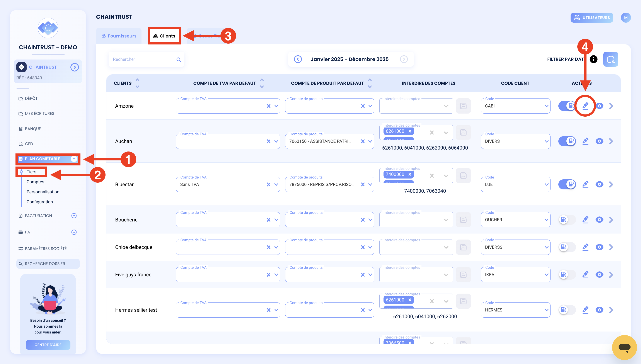Viewport: 641px width, 364px height.
Task: Clear Compte de produits for Auchan
Action: 363,141
